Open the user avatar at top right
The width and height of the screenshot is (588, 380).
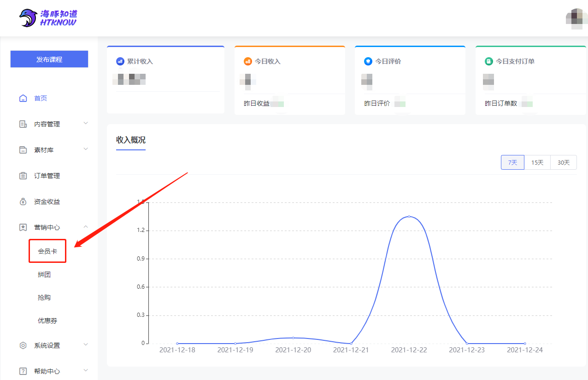[x=576, y=18]
